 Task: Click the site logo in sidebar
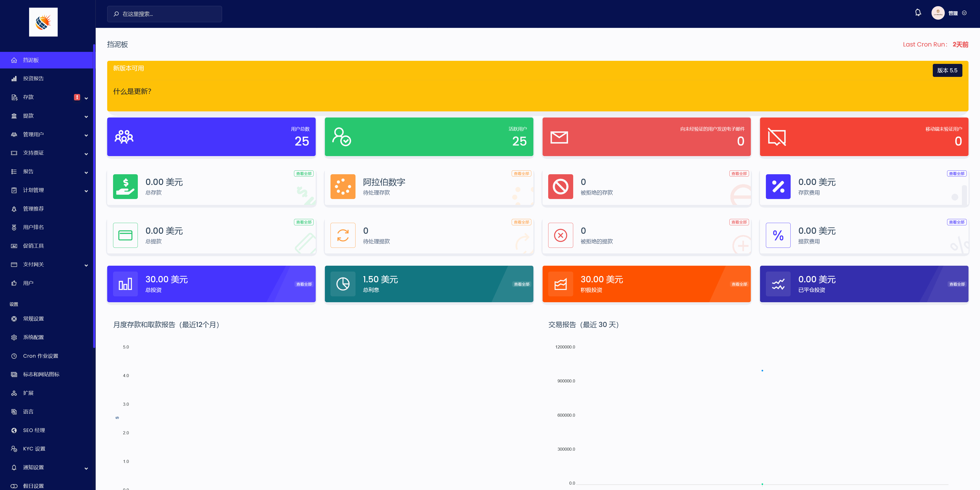[x=43, y=22]
